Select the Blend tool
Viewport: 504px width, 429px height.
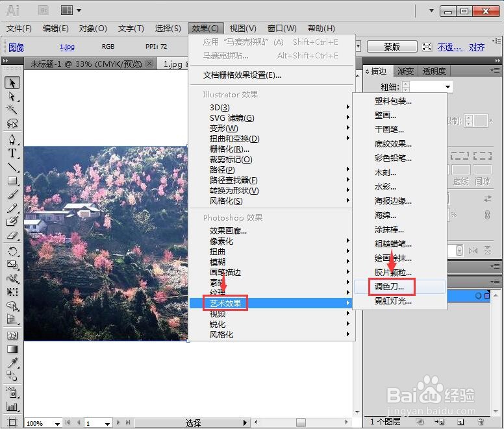12,376
